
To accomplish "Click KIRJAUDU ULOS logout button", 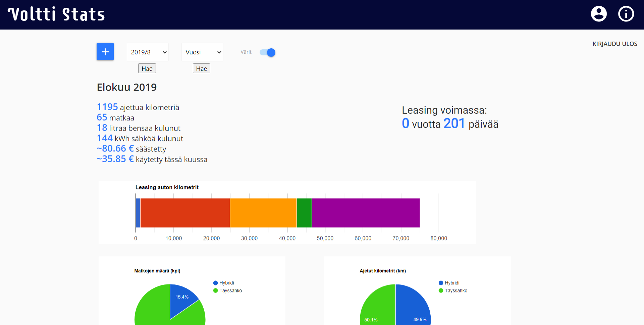I will pos(615,44).
